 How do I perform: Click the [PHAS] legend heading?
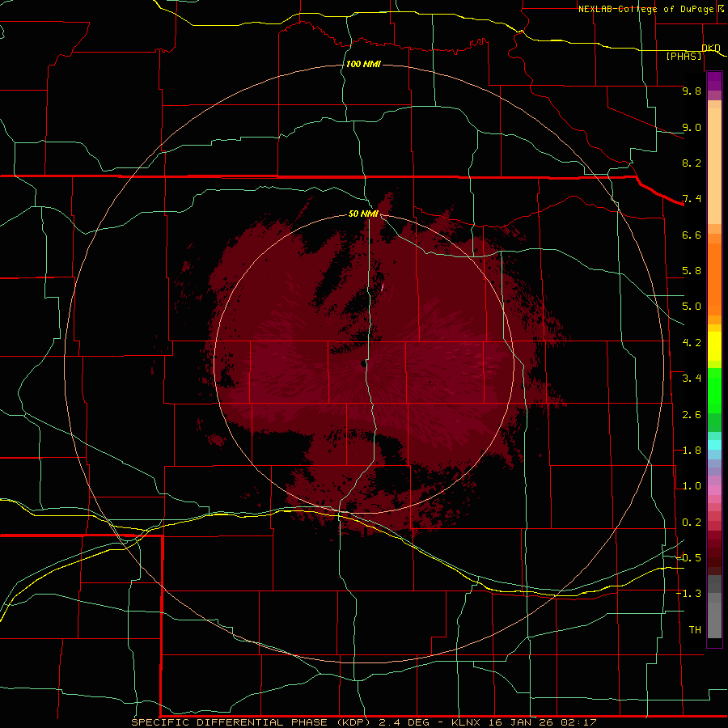pyautogui.click(x=684, y=56)
